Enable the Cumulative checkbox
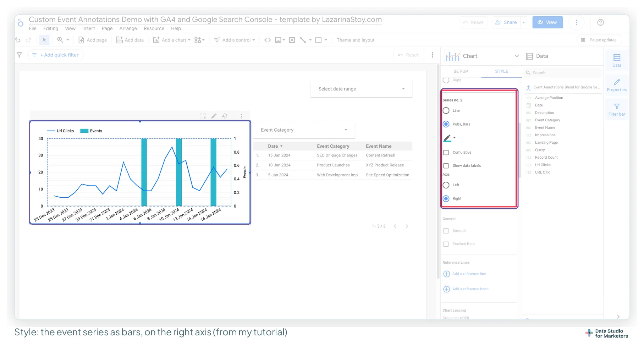Screen dimensions: 644x346 [x=446, y=153]
